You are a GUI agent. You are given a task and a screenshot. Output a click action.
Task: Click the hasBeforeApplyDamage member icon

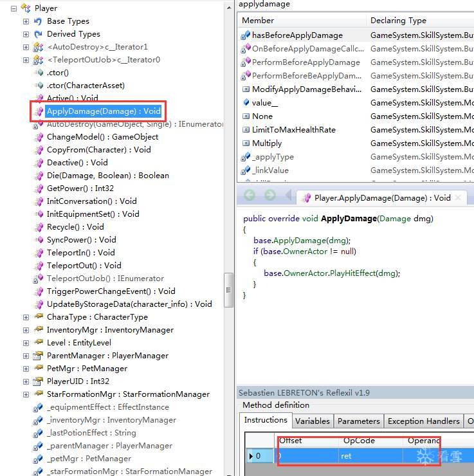tap(245, 35)
